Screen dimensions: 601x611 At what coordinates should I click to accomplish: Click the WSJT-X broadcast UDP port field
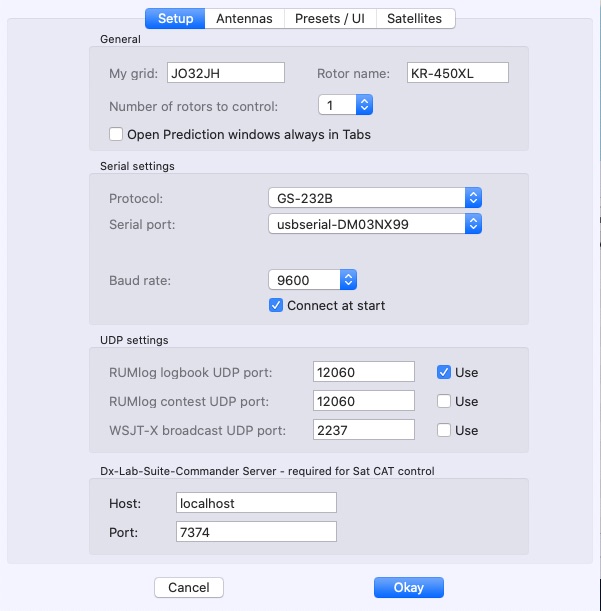363,430
